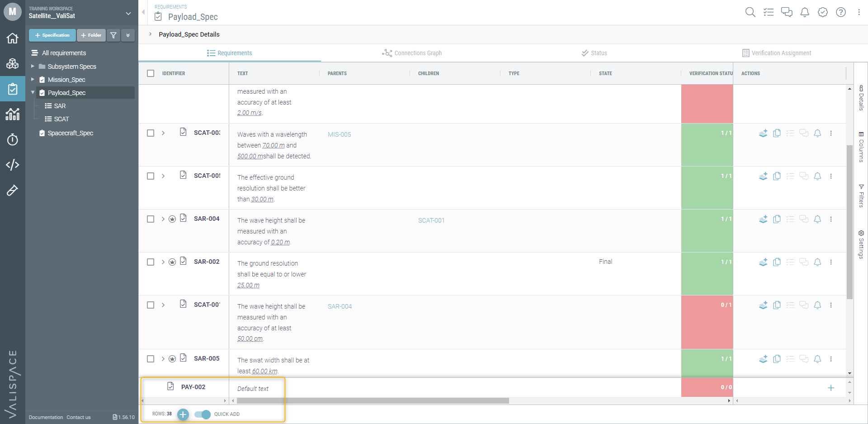Switch to the Connections Graph tab
Viewport: 868px width, 424px height.
[412, 53]
